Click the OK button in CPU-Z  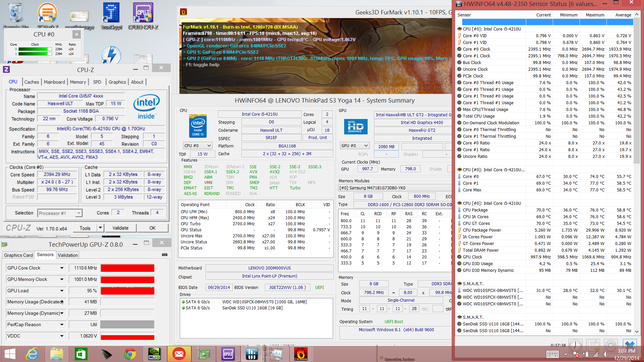(152, 228)
